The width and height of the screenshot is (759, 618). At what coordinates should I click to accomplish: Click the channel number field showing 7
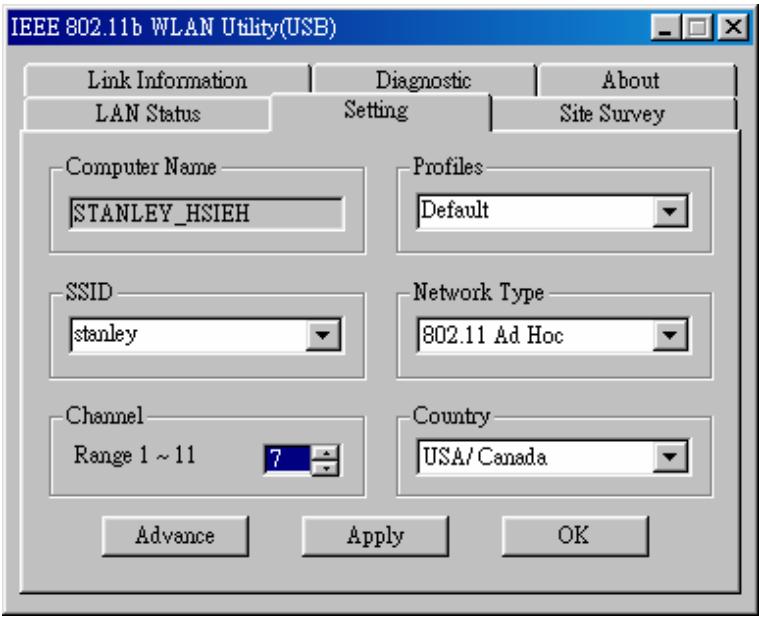click(x=287, y=459)
